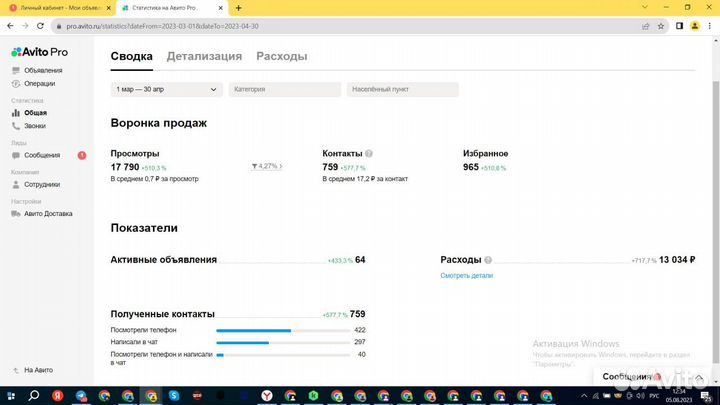Click the Избранное value 965
This screenshot has height=405, width=720.
click(x=471, y=167)
